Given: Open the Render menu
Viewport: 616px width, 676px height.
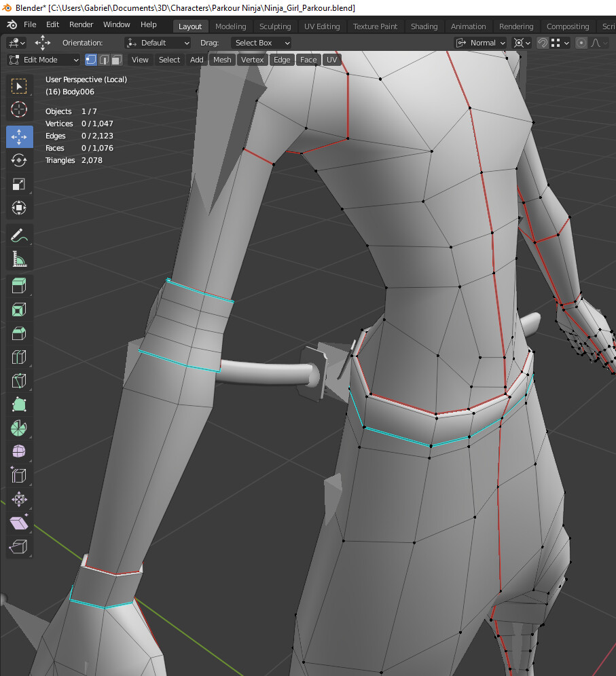Looking at the screenshot, I should point(81,24).
